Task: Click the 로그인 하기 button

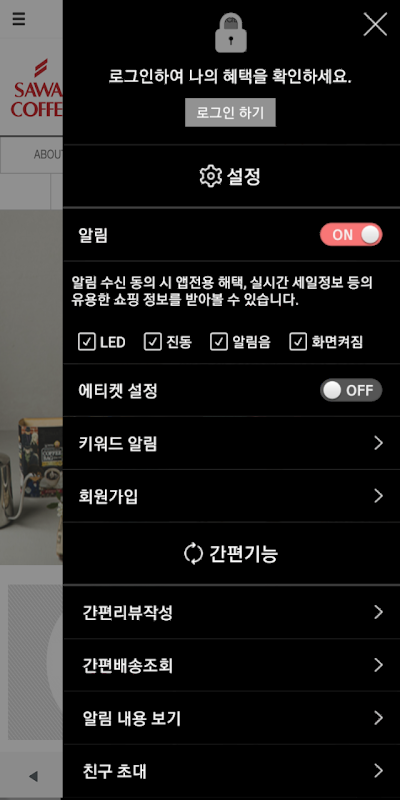Action: (x=230, y=112)
